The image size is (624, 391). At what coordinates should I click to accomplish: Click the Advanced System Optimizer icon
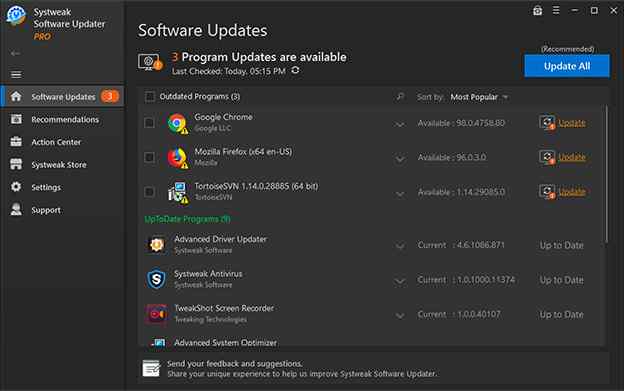coord(158,342)
